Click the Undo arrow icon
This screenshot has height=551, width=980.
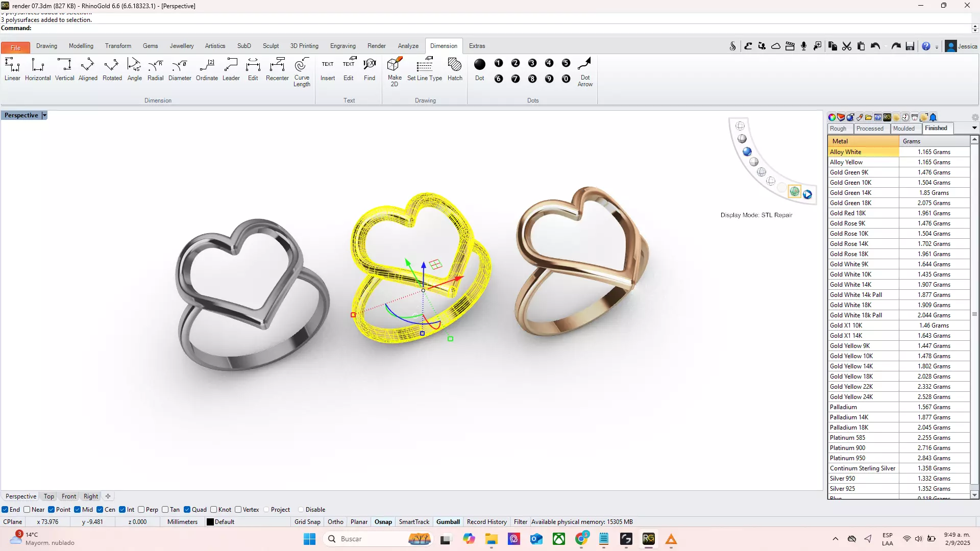(x=875, y=46)
